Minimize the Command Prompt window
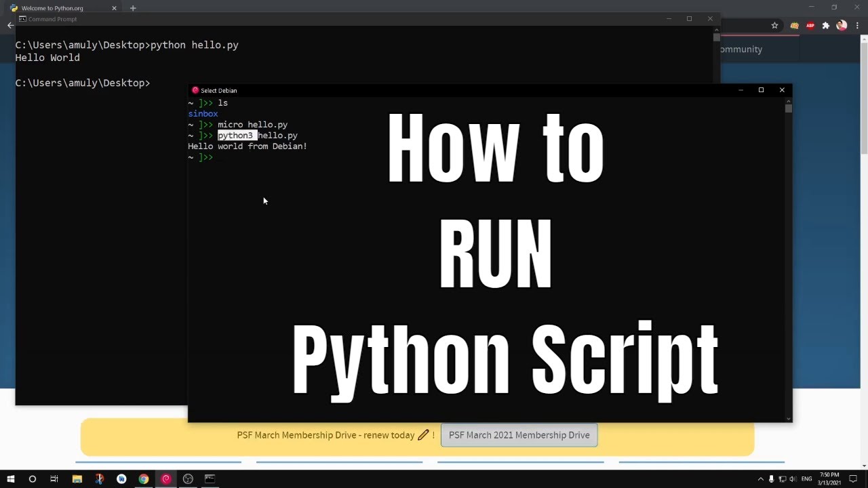Viewport: 868px width, 488px height. [x=669, y=19]
